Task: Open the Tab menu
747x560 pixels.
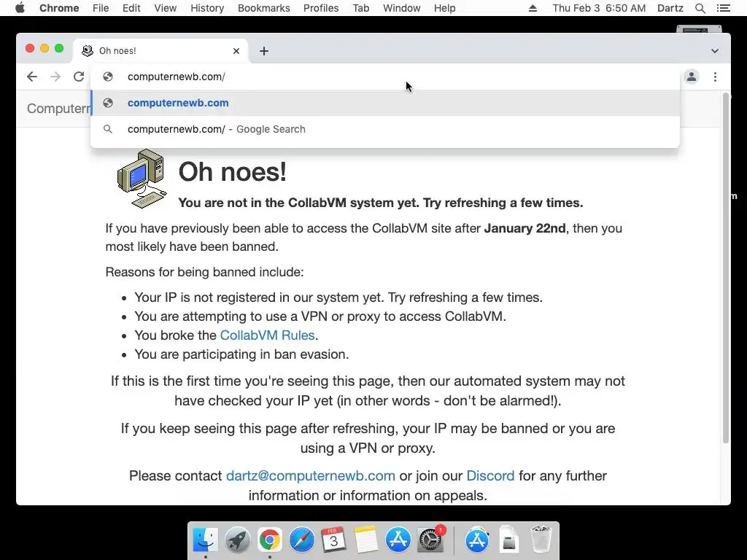Action: (361, 8)
